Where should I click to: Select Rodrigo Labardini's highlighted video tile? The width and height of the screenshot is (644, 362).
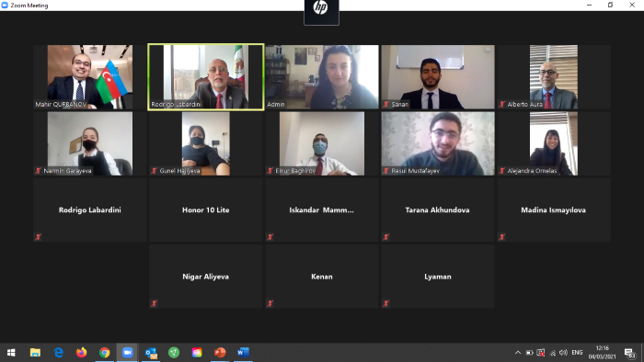tap(206, 77)
